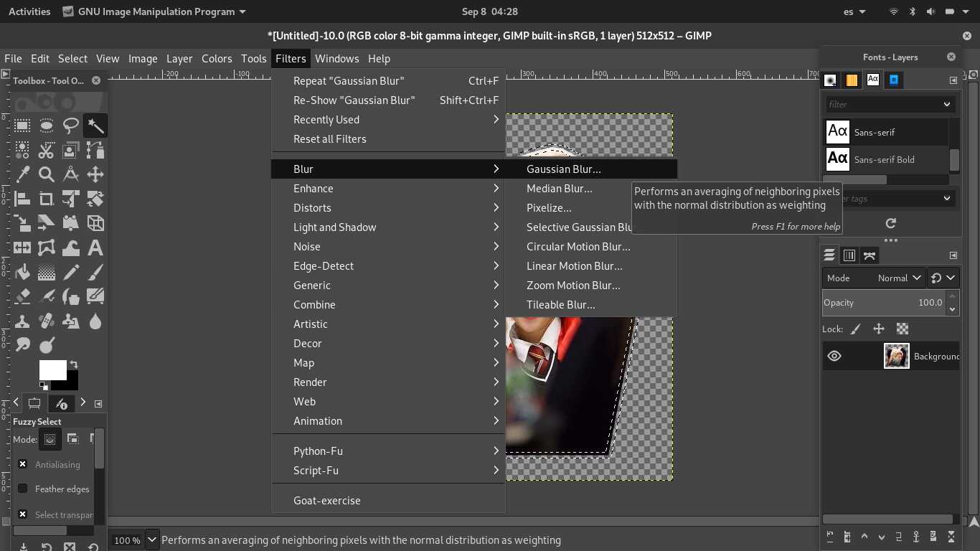Select the Free Select lasso tool
This screenshot has width=980, height=551.
click(71, 126)
